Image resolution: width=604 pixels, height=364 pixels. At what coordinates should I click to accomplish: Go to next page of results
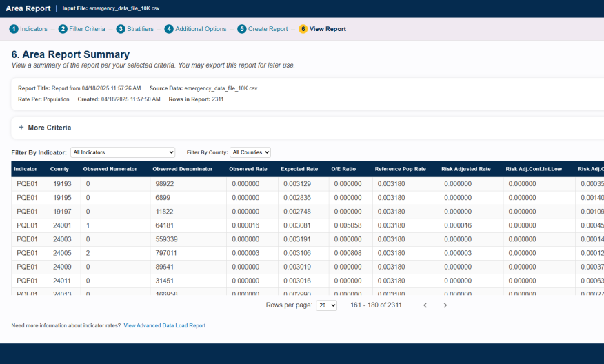pyautogui.click(x=445, y=305)
